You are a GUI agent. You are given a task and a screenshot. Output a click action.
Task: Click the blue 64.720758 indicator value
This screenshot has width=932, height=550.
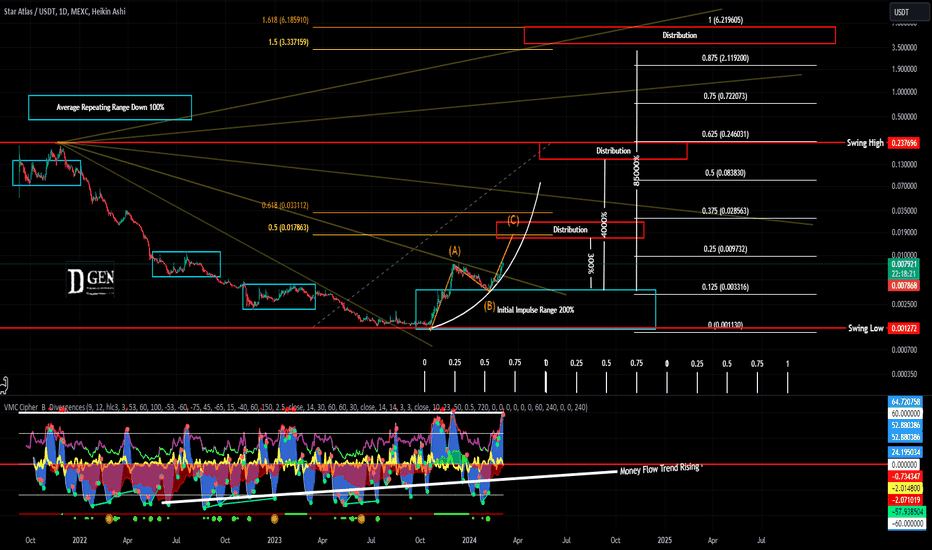pos(906,402)
